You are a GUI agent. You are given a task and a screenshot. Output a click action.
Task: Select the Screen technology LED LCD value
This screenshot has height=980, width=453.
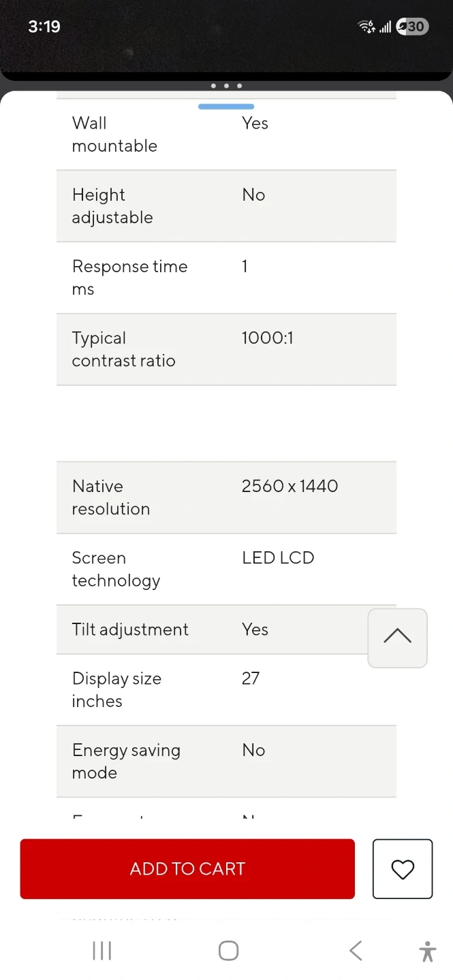(x=278, y=558)
